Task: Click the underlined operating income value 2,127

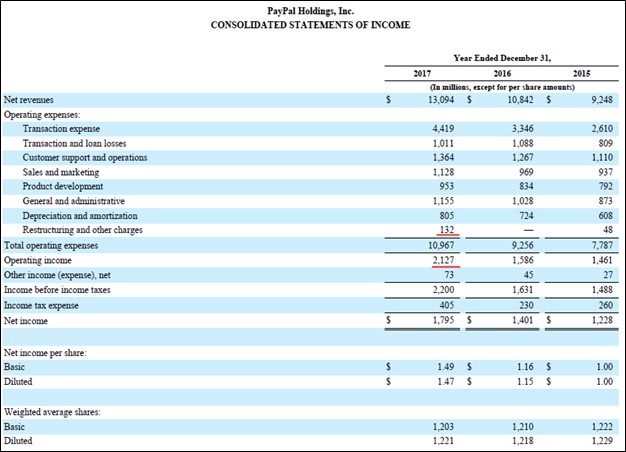Action: tap(446, 259)
